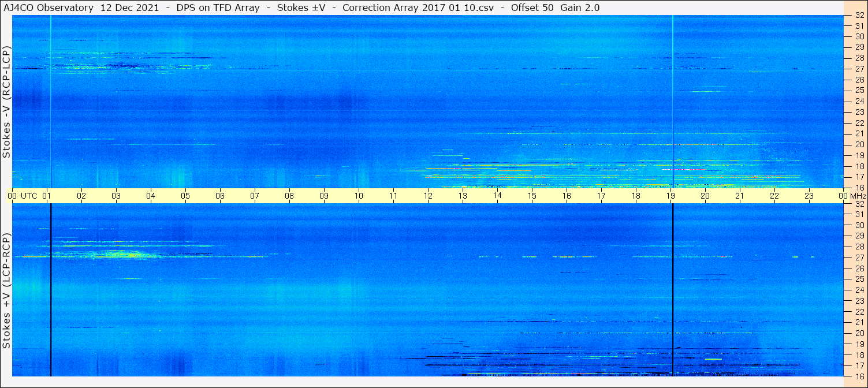This screenshot has height=388, width=868.
Task: Click the 24 MHz label of Stokes +V panel
Action: click(859, 290)
